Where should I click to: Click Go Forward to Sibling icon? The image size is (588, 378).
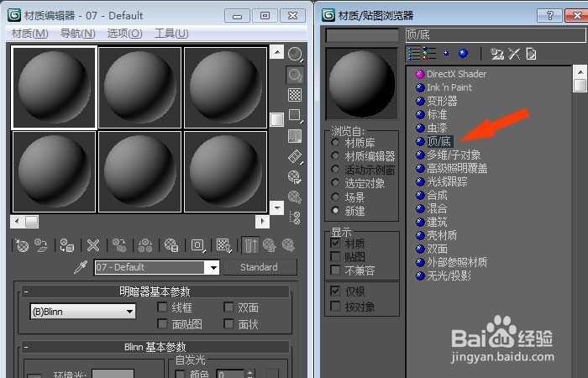pos(288,245)
